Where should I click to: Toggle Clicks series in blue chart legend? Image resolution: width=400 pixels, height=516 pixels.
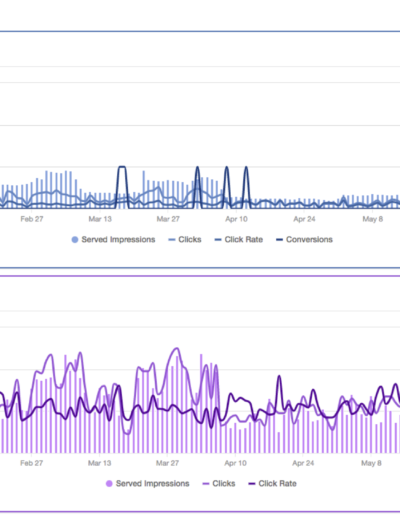pyautogui.click(x=185, y=240)
